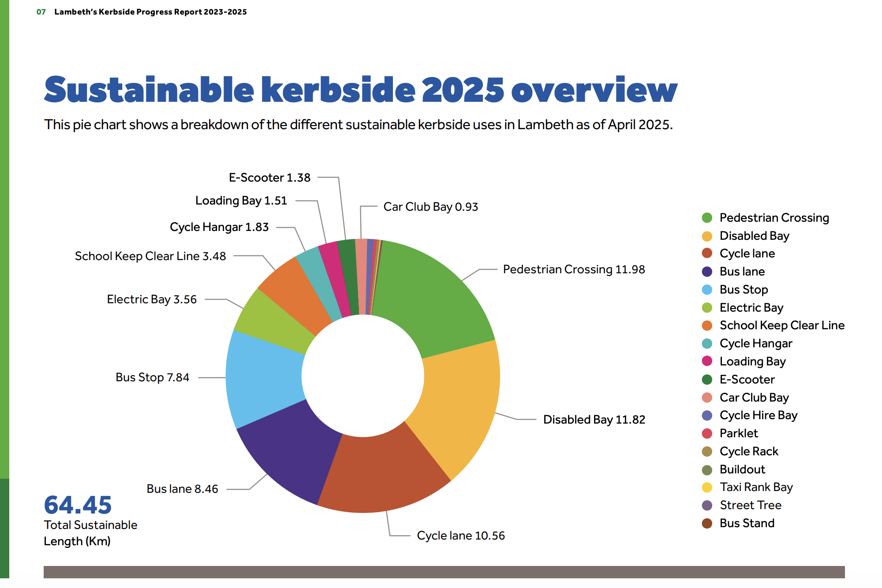882x588 pixels.
Task: Click the Sustainable kerbside 2025 overview heading
Action: click(x=360, y=90)
